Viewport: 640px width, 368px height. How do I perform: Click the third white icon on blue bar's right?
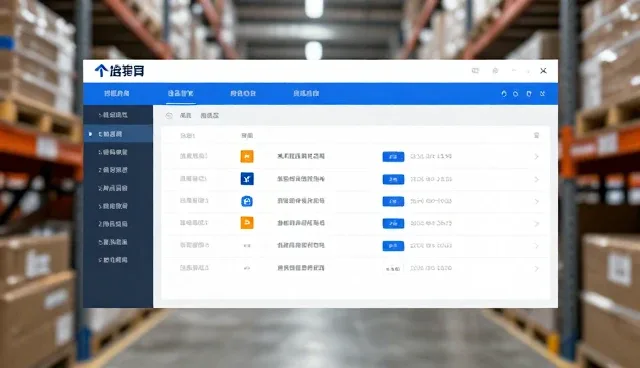pos(529,93)
